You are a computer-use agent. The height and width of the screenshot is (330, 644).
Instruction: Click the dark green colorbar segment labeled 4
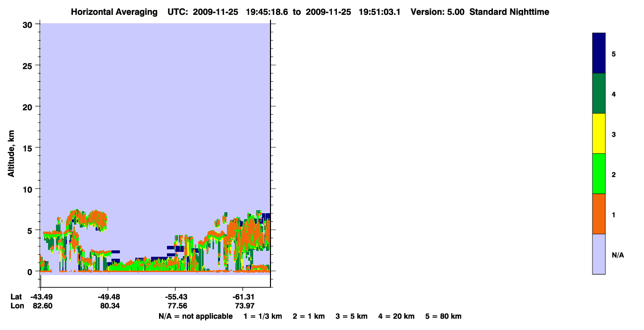[599, 94]
